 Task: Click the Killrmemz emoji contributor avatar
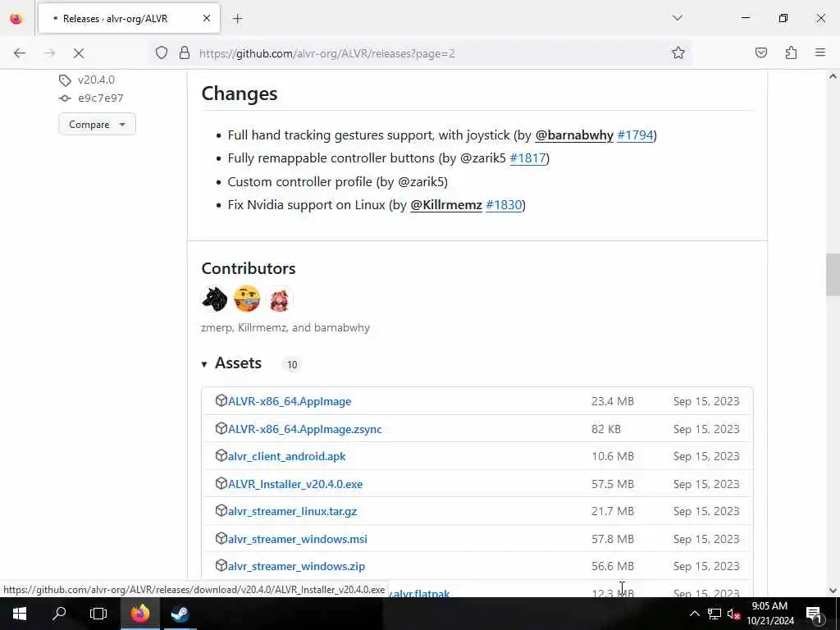[247, 299]
